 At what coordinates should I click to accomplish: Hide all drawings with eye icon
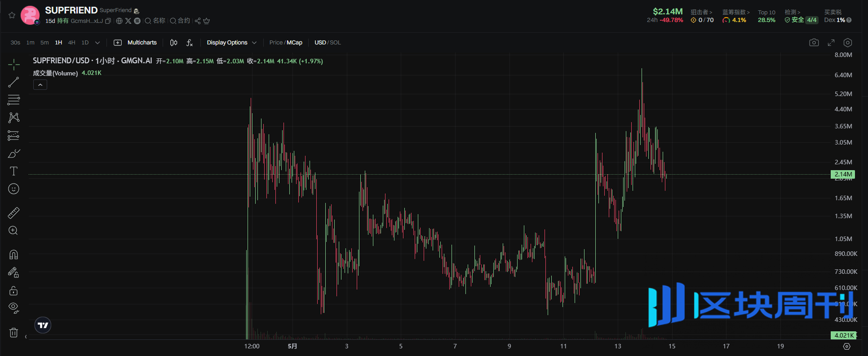pos(14,308)
